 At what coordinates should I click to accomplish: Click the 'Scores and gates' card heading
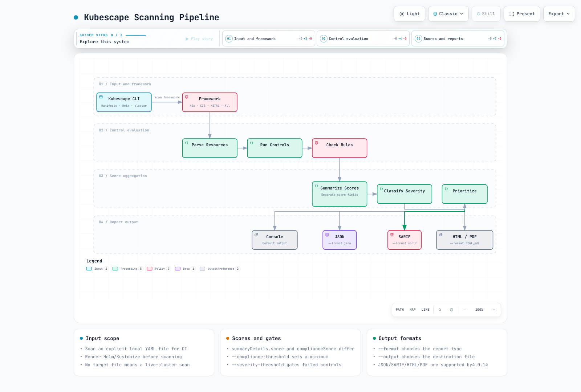coord(256,338)
